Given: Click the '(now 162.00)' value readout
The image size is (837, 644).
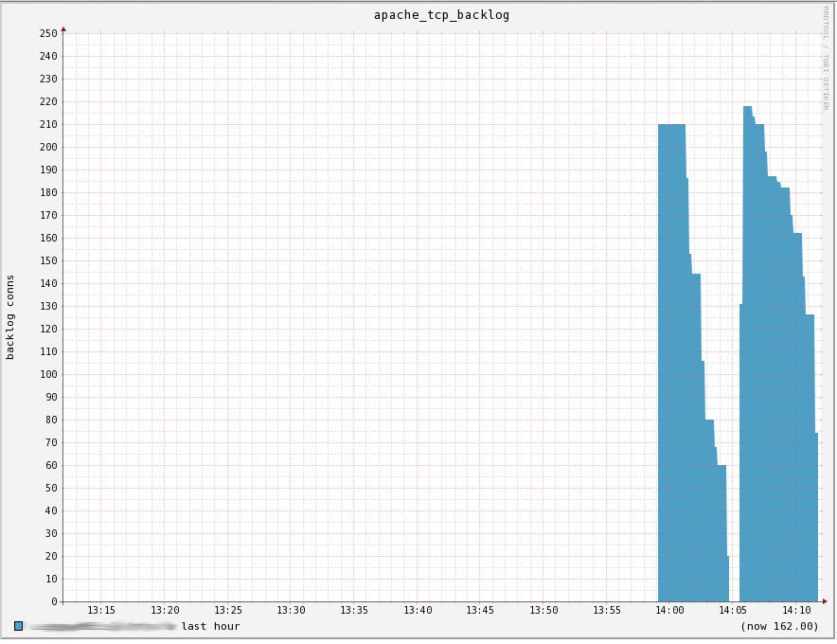Looking at the screenshot, I should pyautogui.click(x=777, y=626).
